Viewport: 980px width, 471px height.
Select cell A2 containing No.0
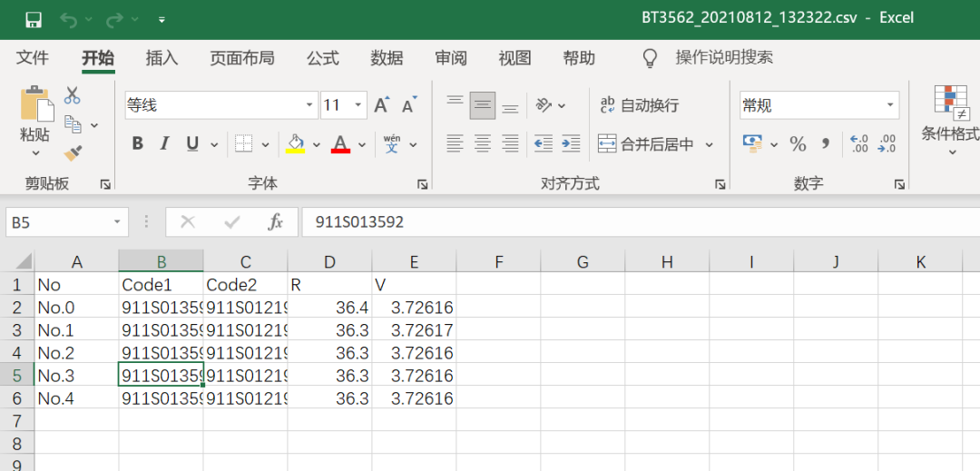(76, 308)
